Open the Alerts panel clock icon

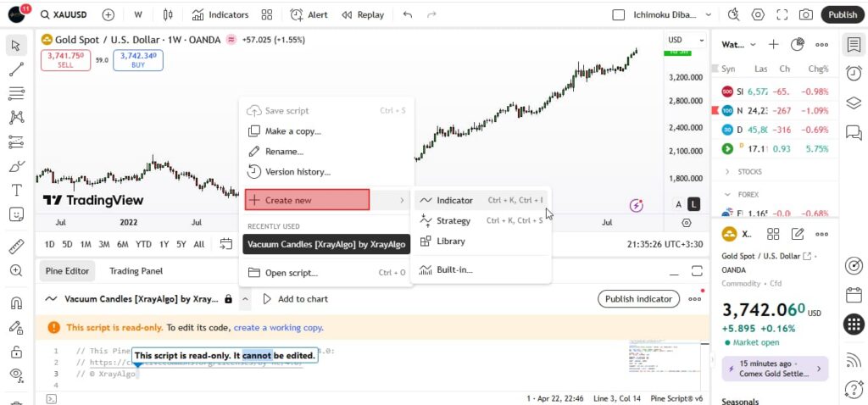[x=854, y=74]
